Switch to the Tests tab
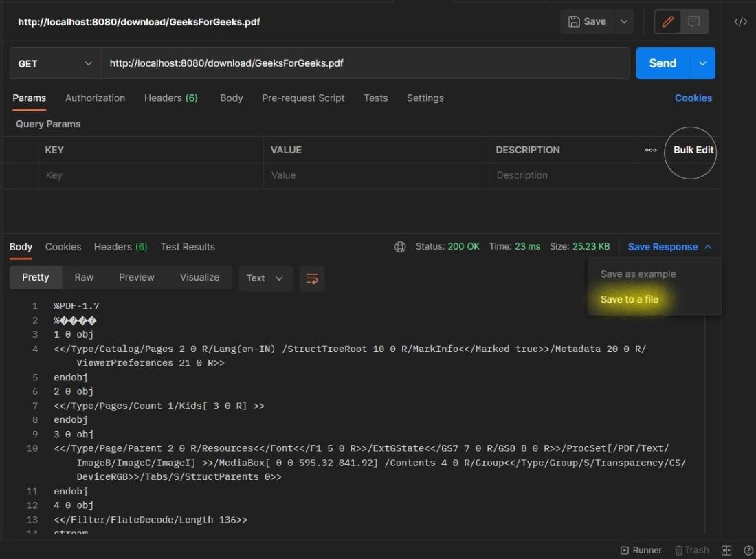 [375, 98]
